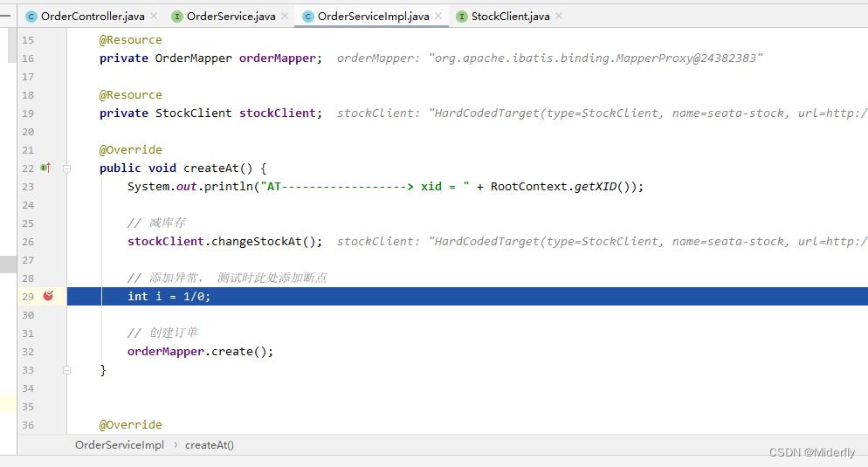The height and width of the screenshot is (467, 868).
Task: Toggle the breakpoint on line 29
Action: [48, 296]
